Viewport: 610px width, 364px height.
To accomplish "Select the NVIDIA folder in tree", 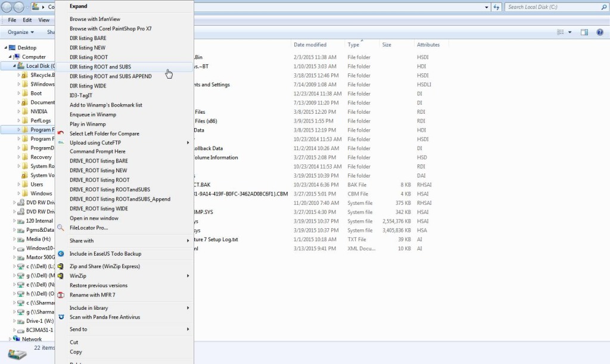I will [39, 111].
